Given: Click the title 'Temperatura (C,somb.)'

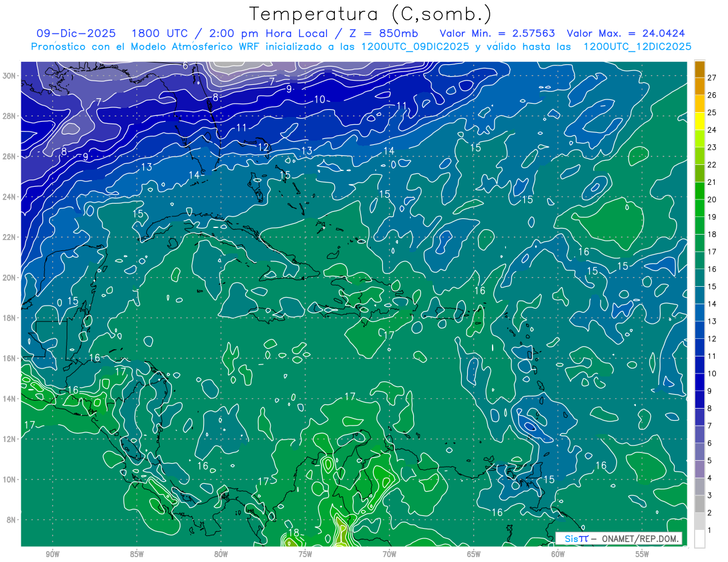Looking at the screenshot, I should tap(371, 14).
